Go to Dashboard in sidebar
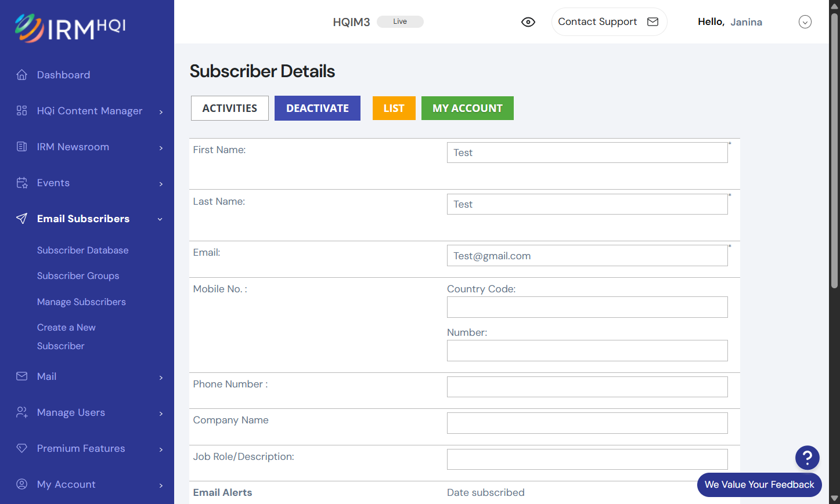Image resolution: width=840 pixels, height=504 pixels. [x=63, y=75]
